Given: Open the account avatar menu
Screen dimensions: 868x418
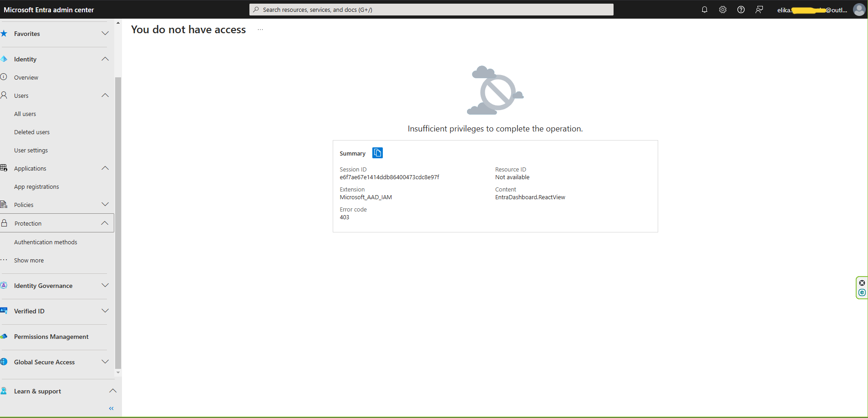Looking at the screenshot, I should tap(859, 10).
